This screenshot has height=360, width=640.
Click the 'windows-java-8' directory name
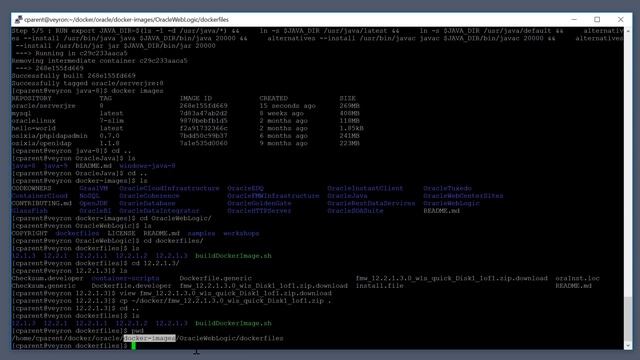147,166
